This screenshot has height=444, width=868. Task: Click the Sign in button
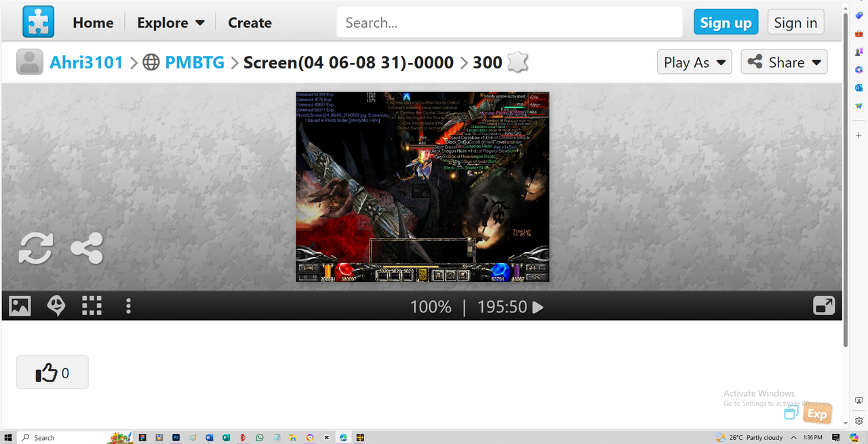click(795, 22)
